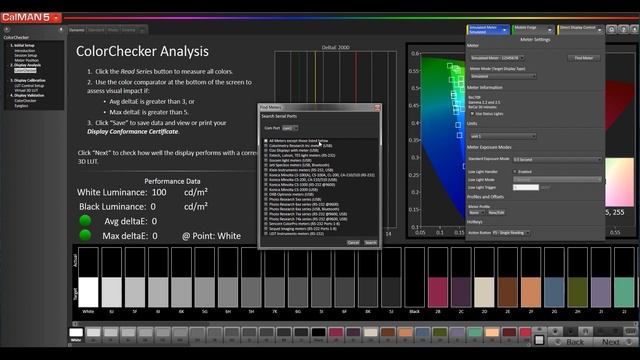Open the Simulated Meter tab dropdown arrow
Image resolution: width=640 pixels, height=360 pixels.
(504, 30)
